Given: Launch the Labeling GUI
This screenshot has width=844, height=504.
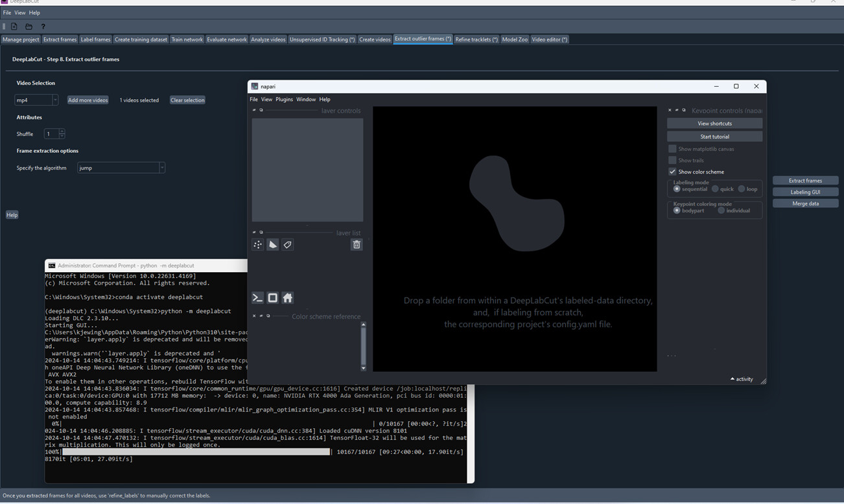Looking at the screenshot, I should click(x=805, y=192).
